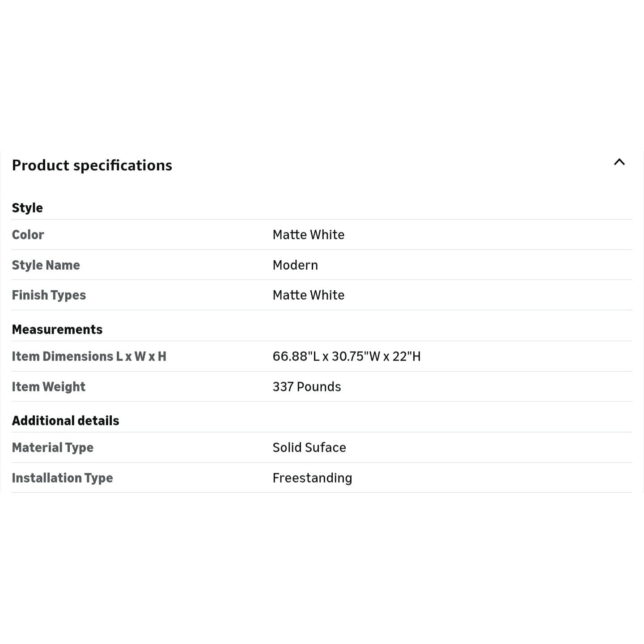The height and width of the screenshot is (644, 644).
Task: Select the Style Name label
Action: 46,265
